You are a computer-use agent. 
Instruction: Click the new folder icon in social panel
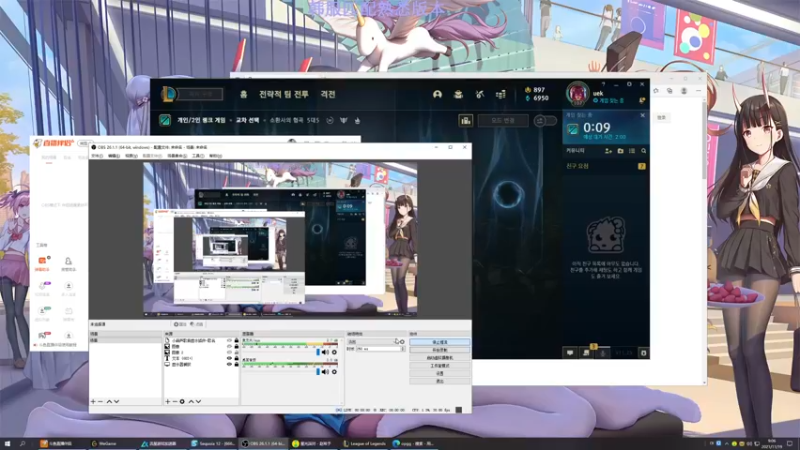click(620, 151)
